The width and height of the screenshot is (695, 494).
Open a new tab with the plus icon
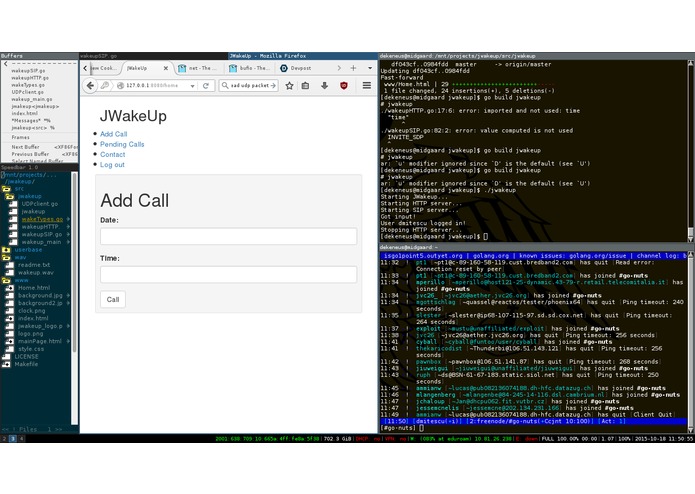coord(353,68)
